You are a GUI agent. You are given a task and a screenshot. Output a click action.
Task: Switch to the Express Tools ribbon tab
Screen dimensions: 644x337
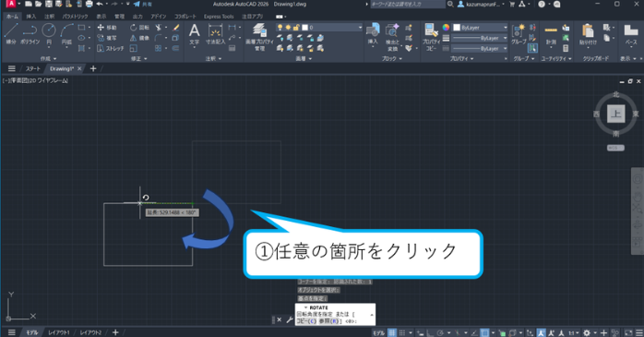point(219,17)
